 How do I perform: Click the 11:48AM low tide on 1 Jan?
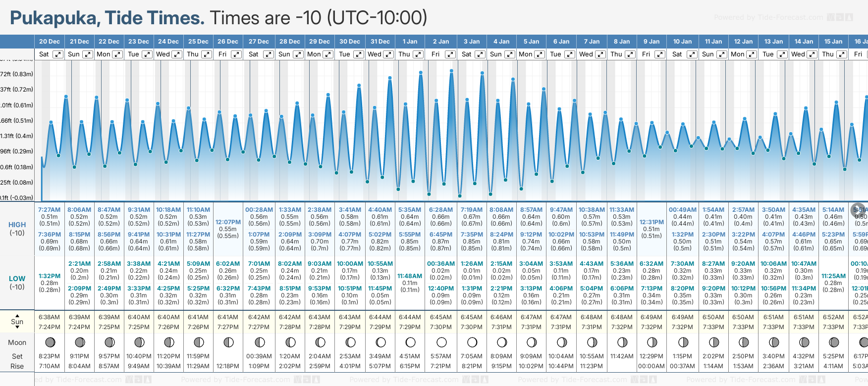tap(410, 276)
